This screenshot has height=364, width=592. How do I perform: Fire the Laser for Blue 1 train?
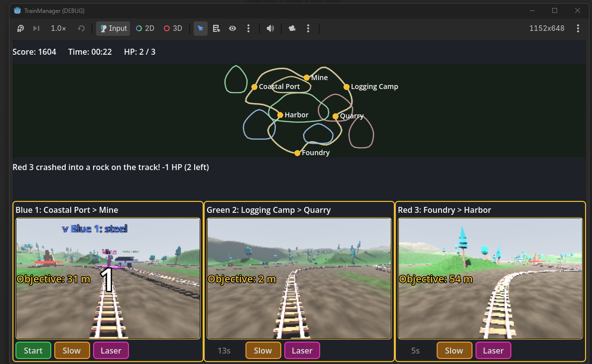point(111,351)
